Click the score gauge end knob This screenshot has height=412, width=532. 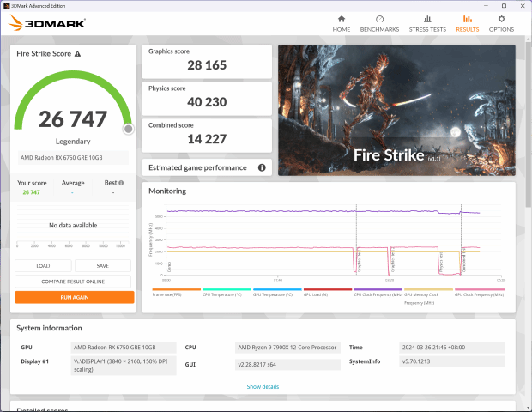point(128,129)
